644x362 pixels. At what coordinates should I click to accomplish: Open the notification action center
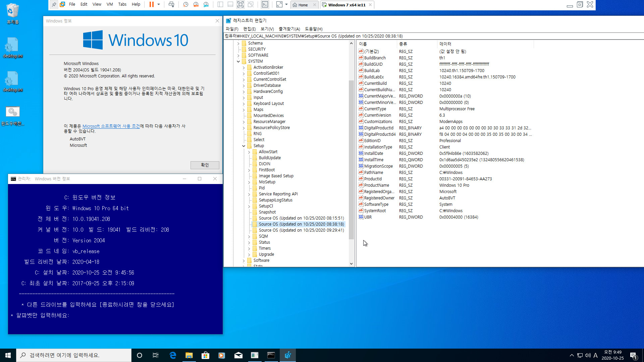tap(633, 355)
